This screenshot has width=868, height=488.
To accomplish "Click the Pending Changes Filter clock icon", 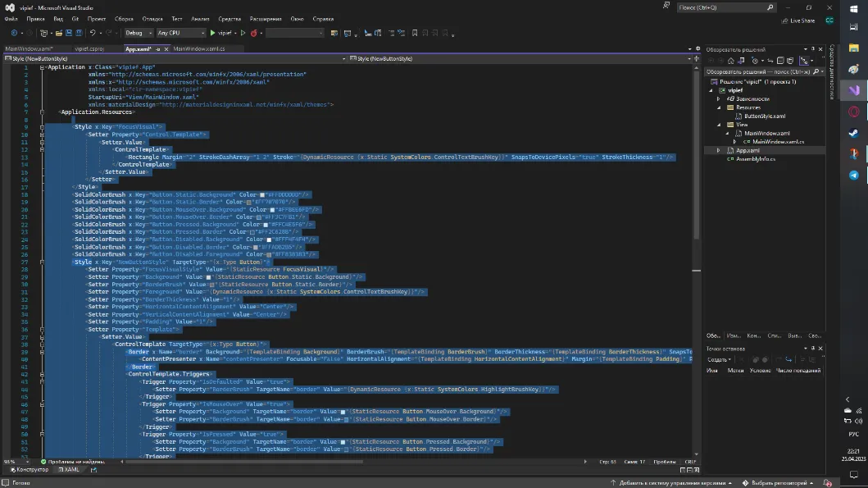I will (x=755, y=61).
